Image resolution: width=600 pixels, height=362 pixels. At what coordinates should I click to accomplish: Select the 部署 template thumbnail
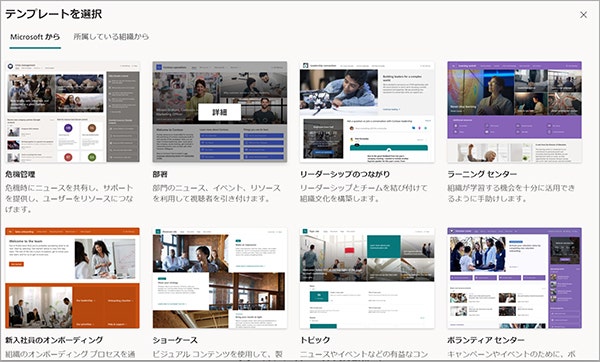[220, 112]
